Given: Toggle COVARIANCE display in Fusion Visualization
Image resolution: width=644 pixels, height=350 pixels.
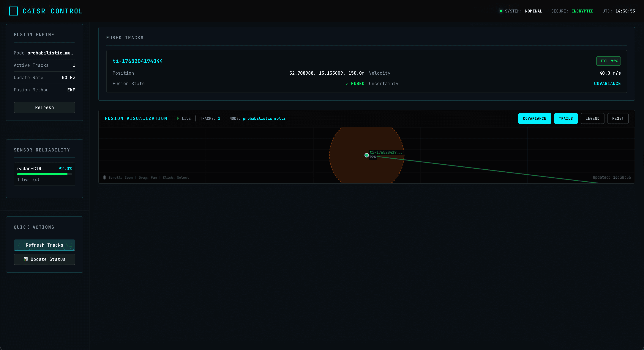Looking at the screenshot, I should click(534, 118).
